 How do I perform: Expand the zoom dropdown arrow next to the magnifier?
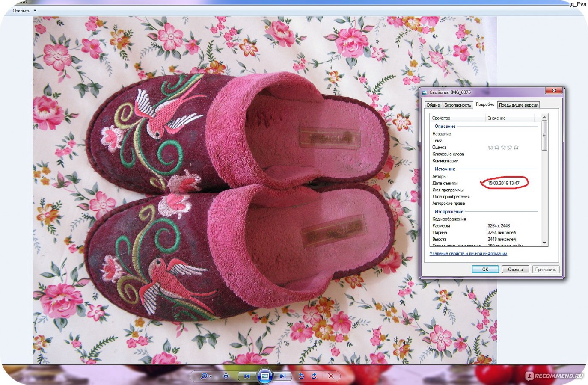211,376
